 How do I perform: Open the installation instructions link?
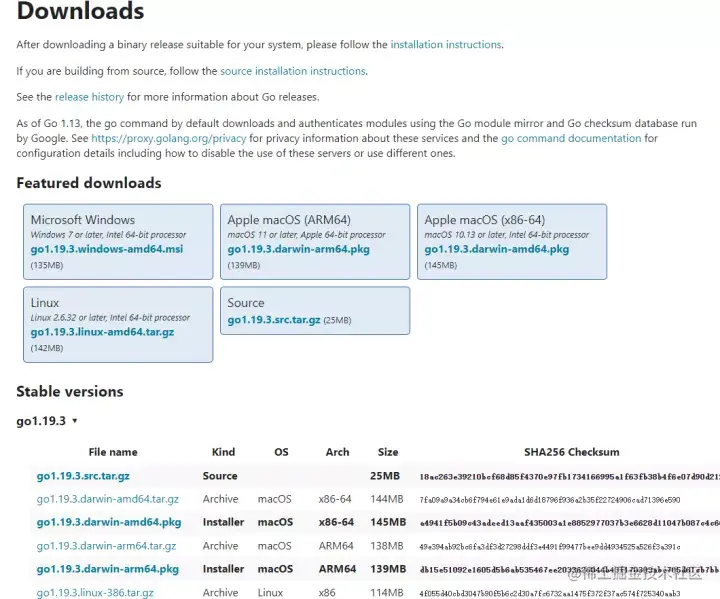pos(446,45)
